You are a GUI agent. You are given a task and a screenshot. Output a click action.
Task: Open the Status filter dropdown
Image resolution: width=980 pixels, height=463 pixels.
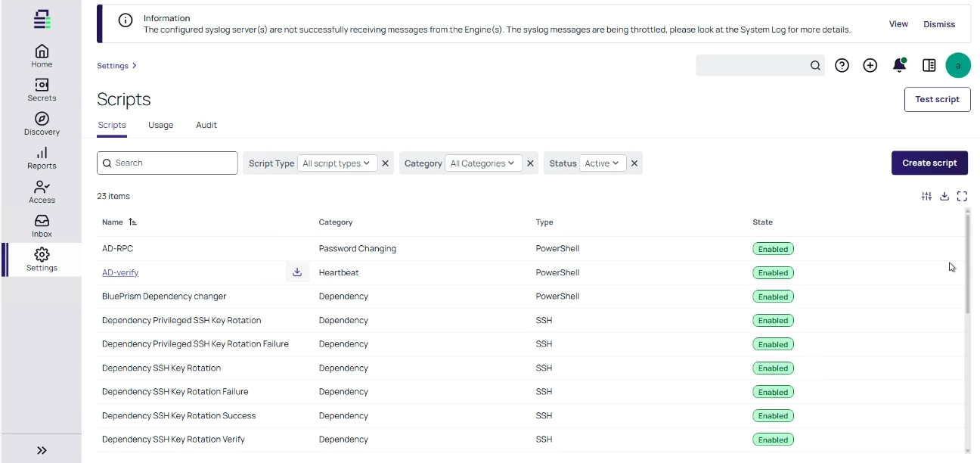603,163
